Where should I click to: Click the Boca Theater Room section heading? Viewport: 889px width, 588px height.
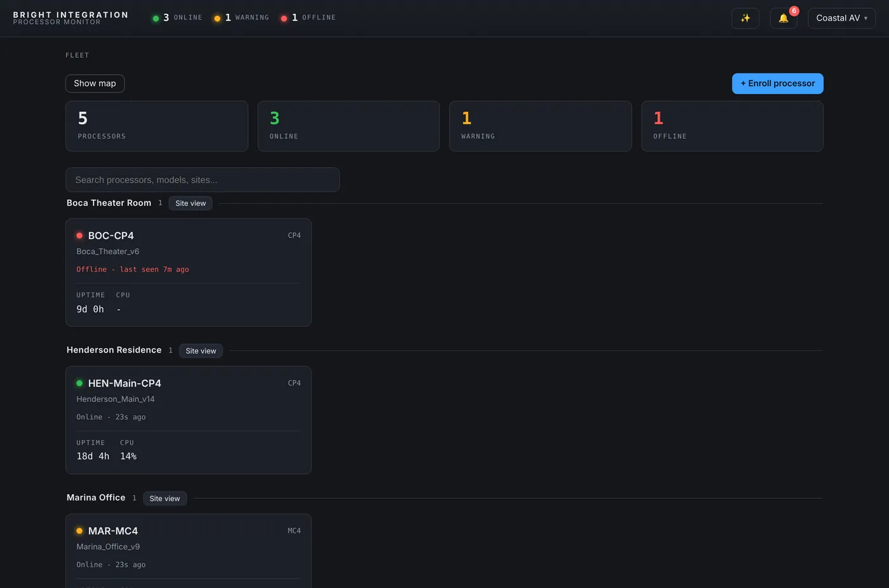point(109,203)
